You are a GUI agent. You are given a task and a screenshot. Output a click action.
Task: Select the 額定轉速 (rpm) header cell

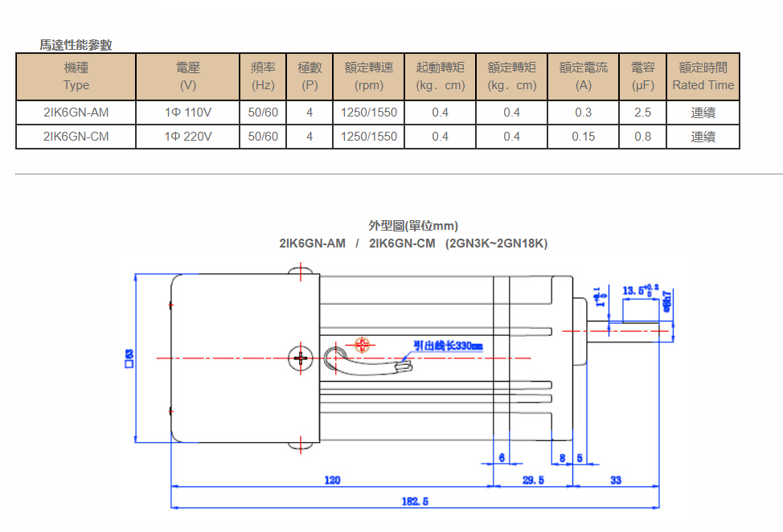pos(368,76)
